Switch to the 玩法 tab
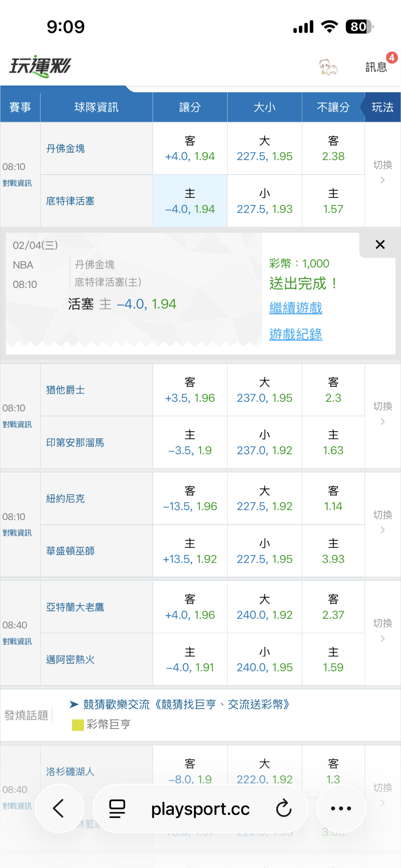 point(382,107)
